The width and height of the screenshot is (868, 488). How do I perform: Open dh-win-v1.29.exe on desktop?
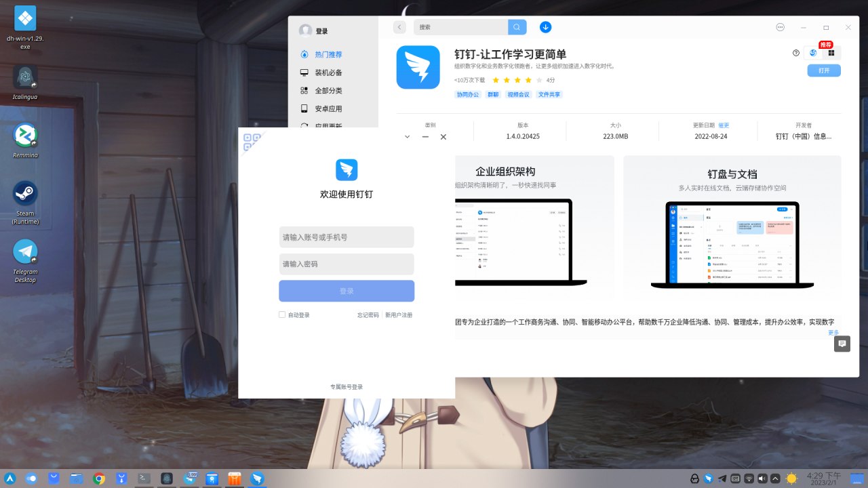pyautogui.click(x=25, y=28)
